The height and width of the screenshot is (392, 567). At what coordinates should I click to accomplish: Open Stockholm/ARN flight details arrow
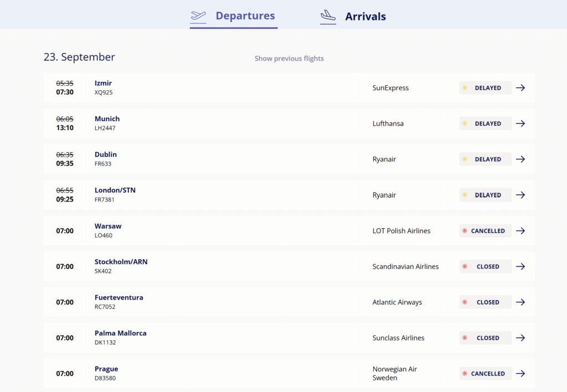(520, 266)
